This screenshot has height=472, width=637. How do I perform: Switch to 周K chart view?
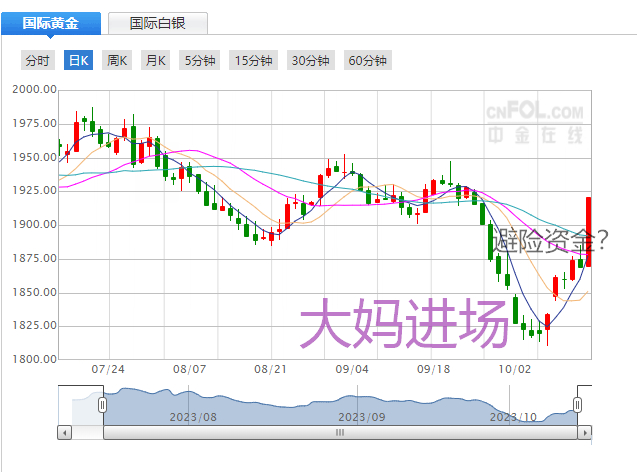117,61
